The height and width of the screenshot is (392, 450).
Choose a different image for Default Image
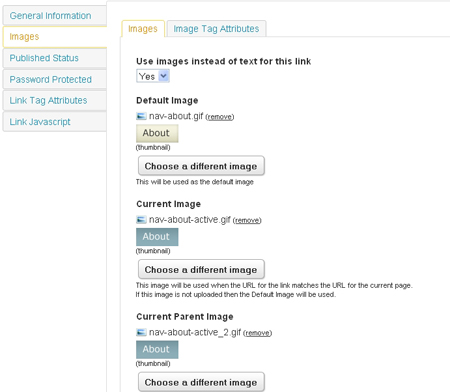click(201, 166)
